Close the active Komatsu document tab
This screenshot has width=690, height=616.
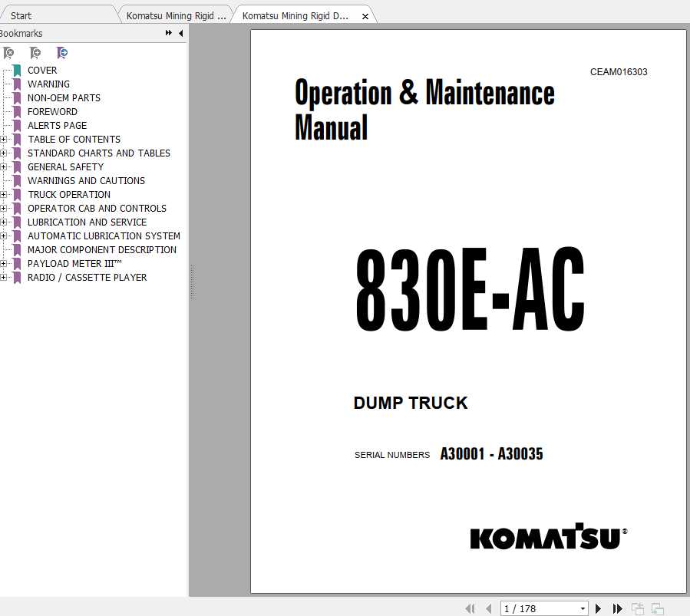[365, 16]
